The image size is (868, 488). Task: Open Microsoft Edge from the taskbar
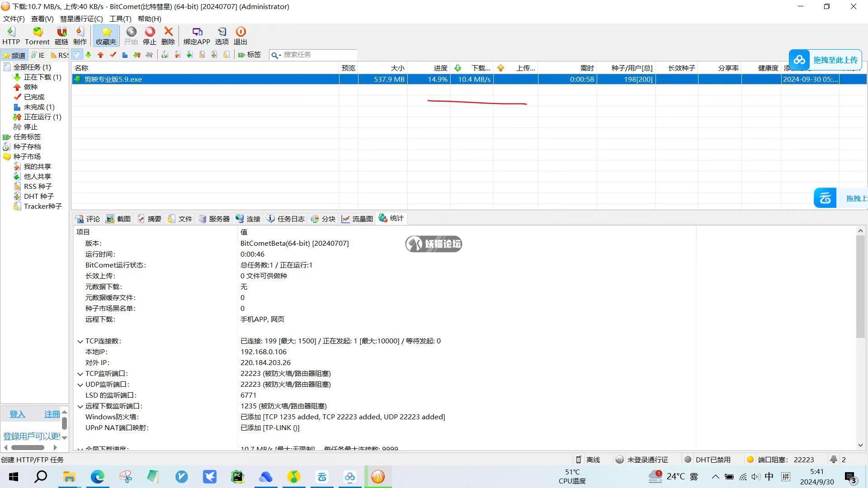pos(97,477)
